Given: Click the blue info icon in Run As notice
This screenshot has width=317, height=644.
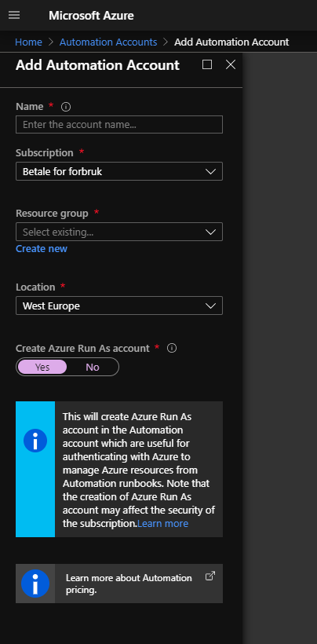Looking at the screenshot, I should (35, 441).
